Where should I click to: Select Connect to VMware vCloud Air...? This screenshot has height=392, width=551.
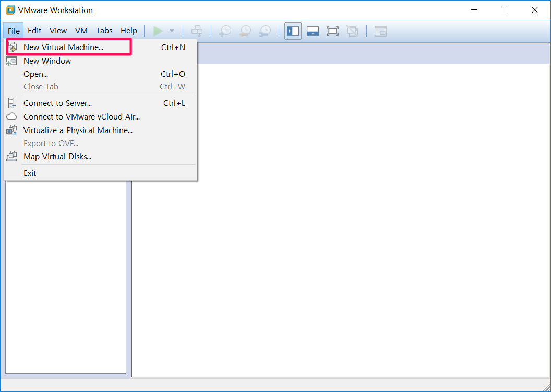click(101, 116)
